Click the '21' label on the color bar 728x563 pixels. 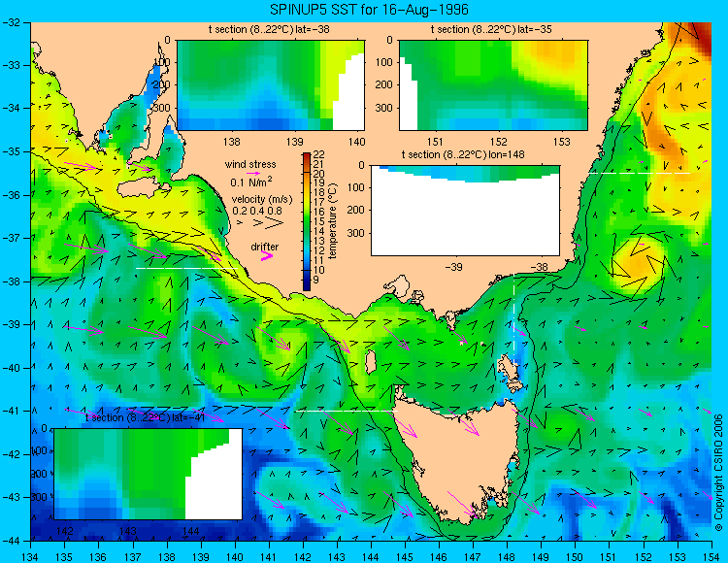(319, 164)
